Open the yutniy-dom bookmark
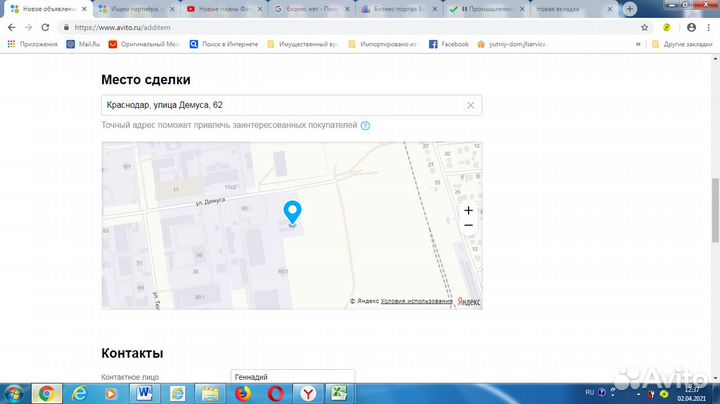Viewport: 720px width, 404px height. (512, 44)
